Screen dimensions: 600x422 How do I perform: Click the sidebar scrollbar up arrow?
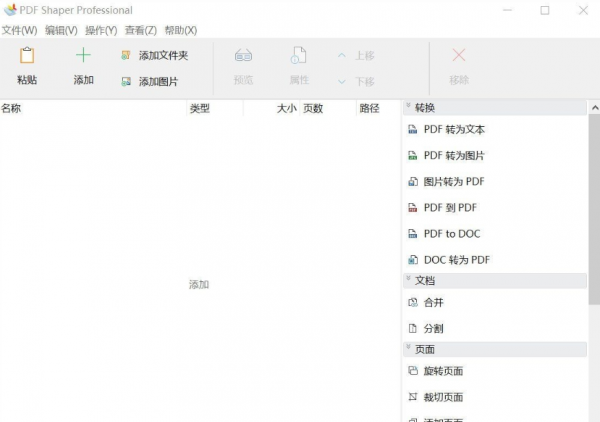pyautogui.click(x=595, y=108)
